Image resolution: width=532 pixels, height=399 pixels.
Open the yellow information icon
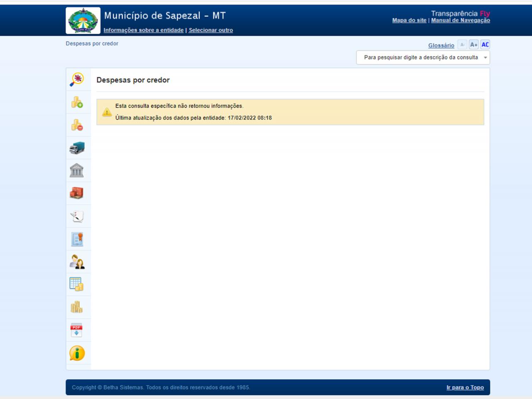tap(77, 353)
